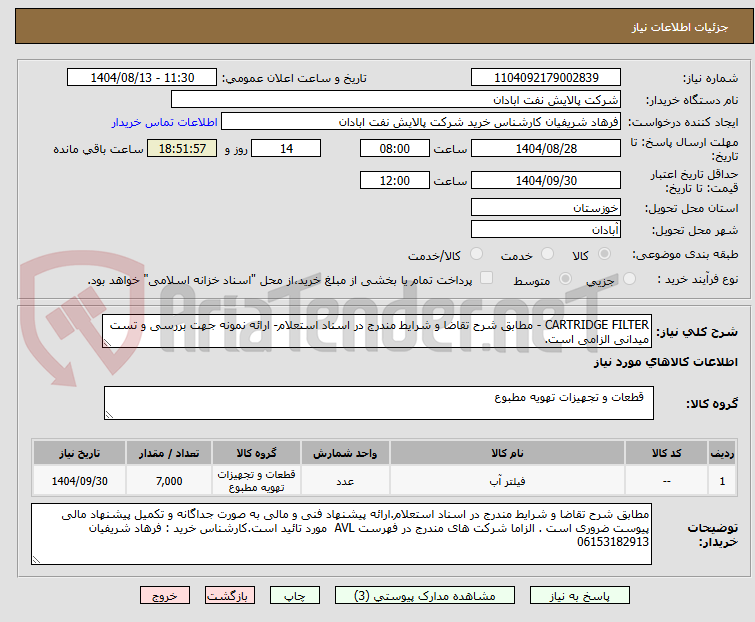Select the کالا radio button
Image resolution: width=755 pixels, height=622 pixels.
[604, 254]
